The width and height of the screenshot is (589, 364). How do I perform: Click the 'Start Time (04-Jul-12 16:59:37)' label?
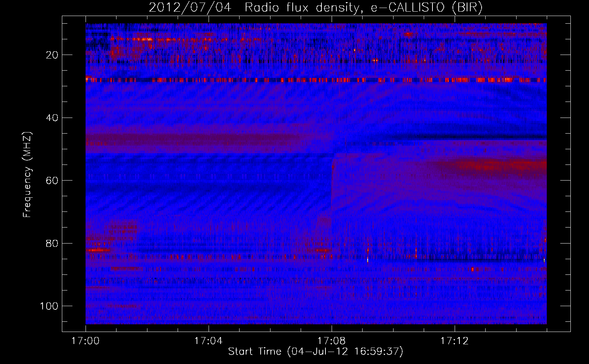pos(316,352)
